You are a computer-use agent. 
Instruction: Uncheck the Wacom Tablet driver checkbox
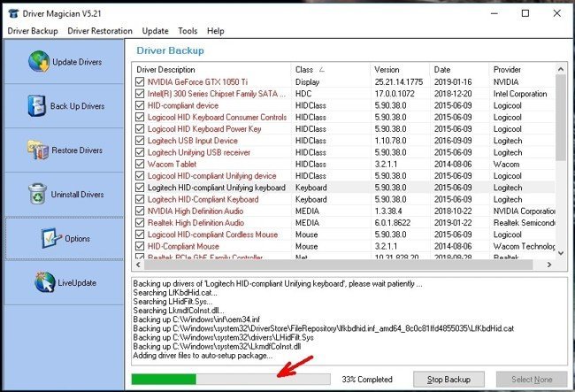point(140,164)
